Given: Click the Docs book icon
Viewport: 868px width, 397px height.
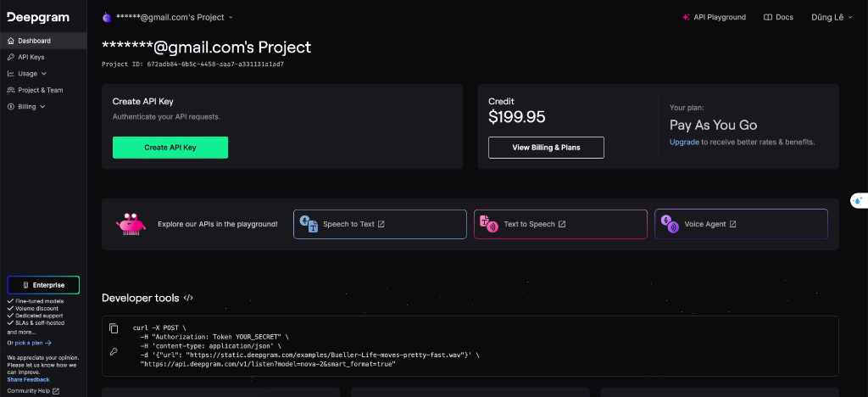Looking at the screenshot, I should [x=768, y=17].
